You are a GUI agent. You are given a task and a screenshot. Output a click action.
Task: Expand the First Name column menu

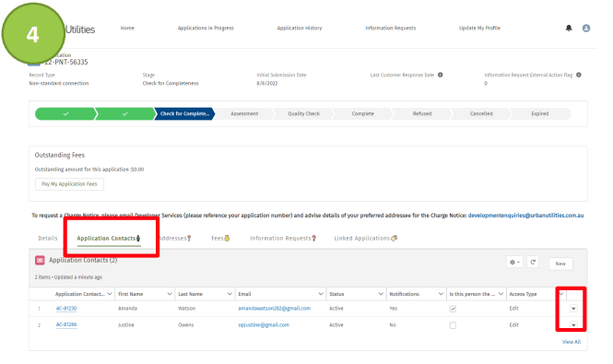(x=170, y=294)
